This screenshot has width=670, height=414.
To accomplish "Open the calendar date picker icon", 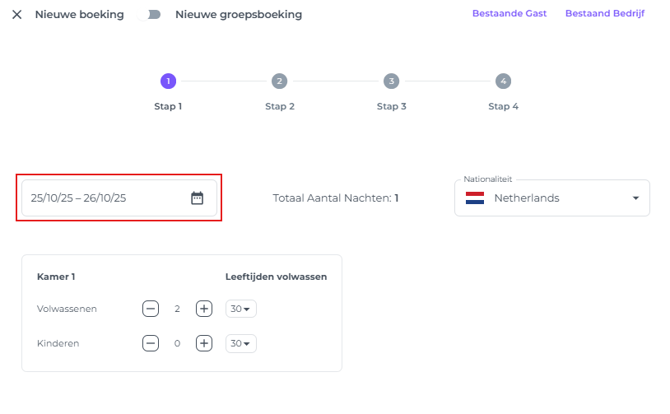I will [197, 198].
